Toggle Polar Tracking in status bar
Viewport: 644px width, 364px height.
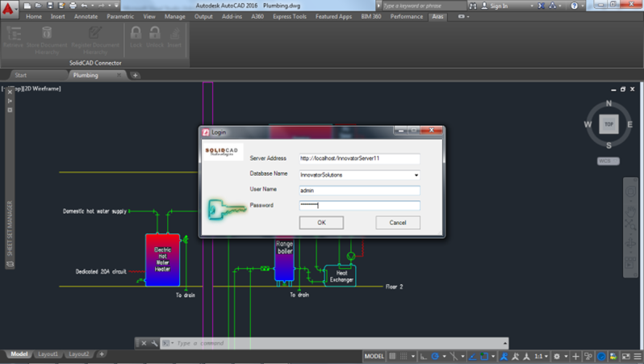coord(435,356)
